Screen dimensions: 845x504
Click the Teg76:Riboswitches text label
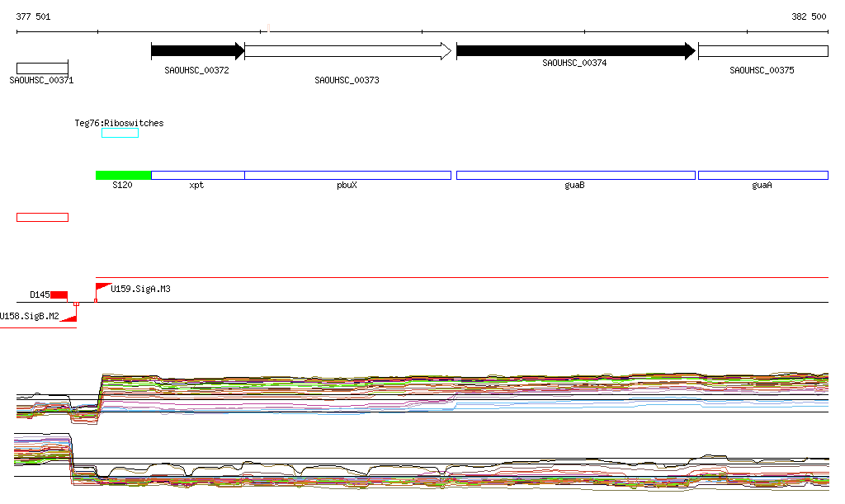tap(119, 123)
